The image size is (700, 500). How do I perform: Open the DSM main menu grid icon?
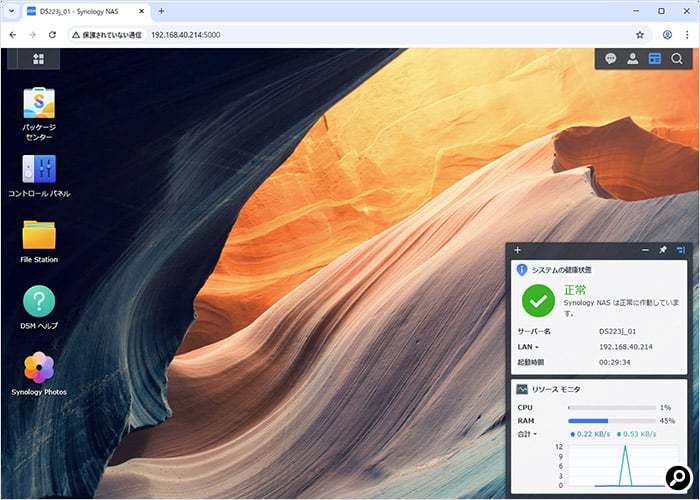(38, 59)
